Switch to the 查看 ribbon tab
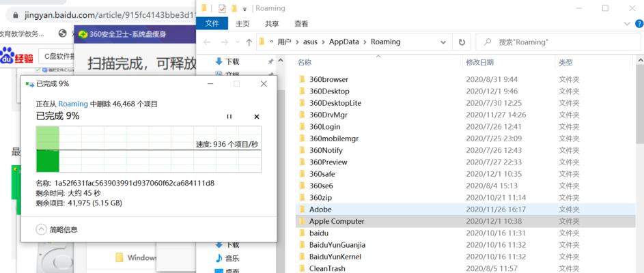 pos(301,24)
